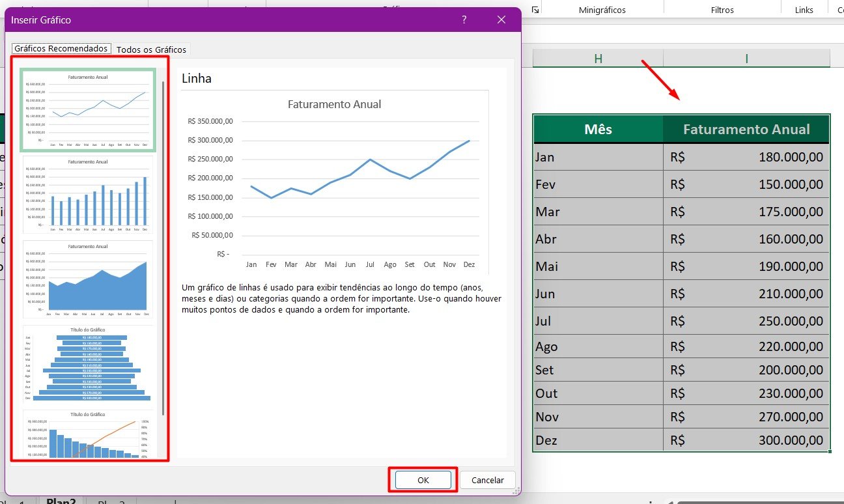
Task: Click the 270.000,00 value cell
Action: tap(746, 417)
